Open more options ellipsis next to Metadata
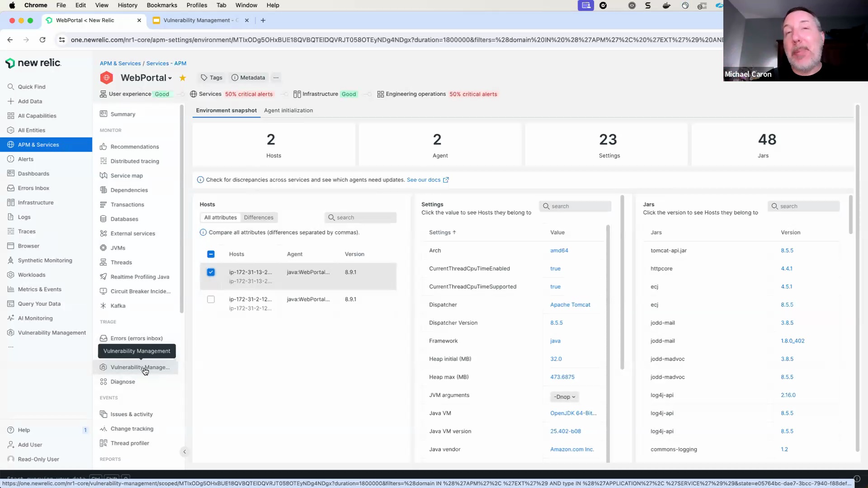Image resolution: width=868 pixels, height=488 pixels. [276, 78]
